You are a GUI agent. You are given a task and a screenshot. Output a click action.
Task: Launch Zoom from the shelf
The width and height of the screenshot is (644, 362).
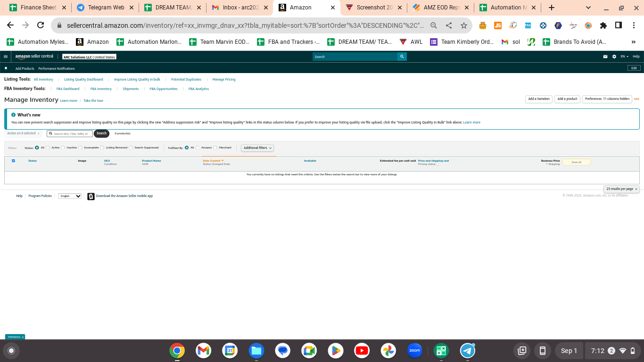tap(414, 351)
